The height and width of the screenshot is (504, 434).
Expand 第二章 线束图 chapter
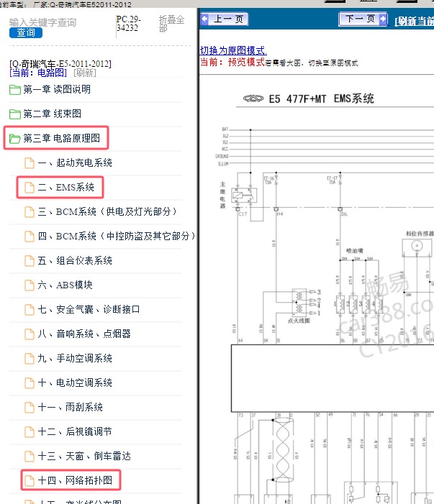pos(52,114)
